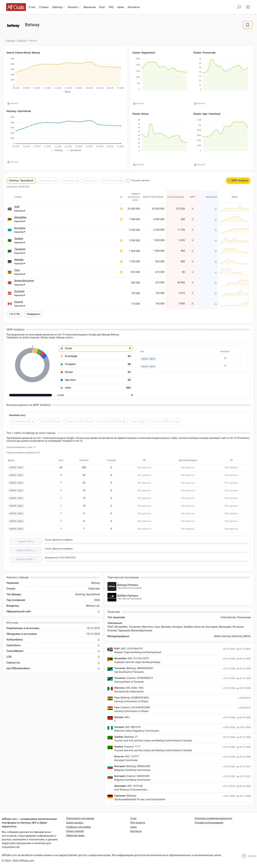Click the Buffalo Partners program logo
Image resolution: width=257 pixels, height=868 pixels.
pyautogui.click(x=112, y=597)
